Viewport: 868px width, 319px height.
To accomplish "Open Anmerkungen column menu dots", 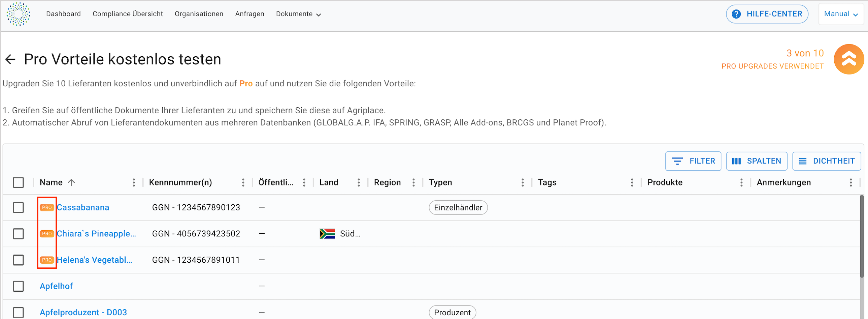I will pyautogui.click(x=851, y=183).
